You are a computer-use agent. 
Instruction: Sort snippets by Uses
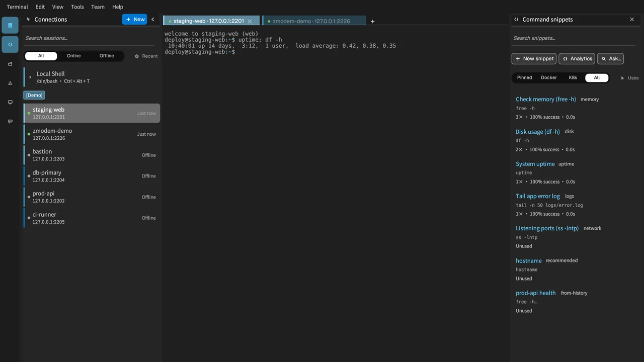point(629,78)
